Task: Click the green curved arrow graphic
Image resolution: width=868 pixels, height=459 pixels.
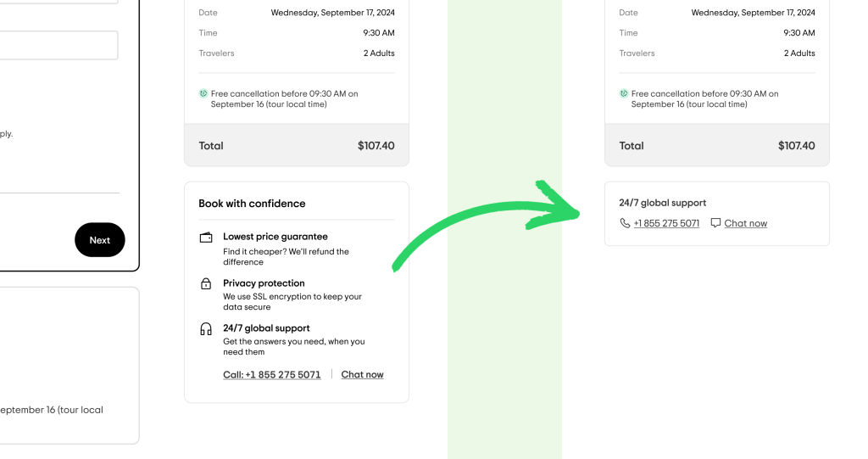Action: click(x=487, y=222)
